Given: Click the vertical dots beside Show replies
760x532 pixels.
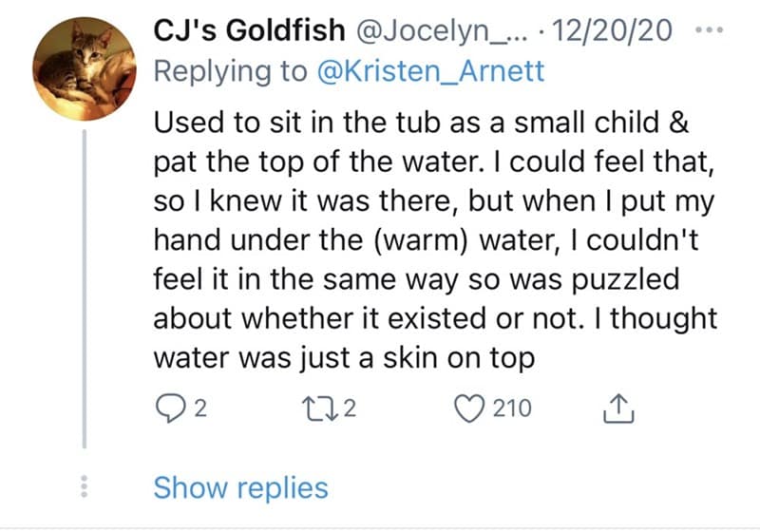Looking at the screenshot, I should click(x=84, y=487).
